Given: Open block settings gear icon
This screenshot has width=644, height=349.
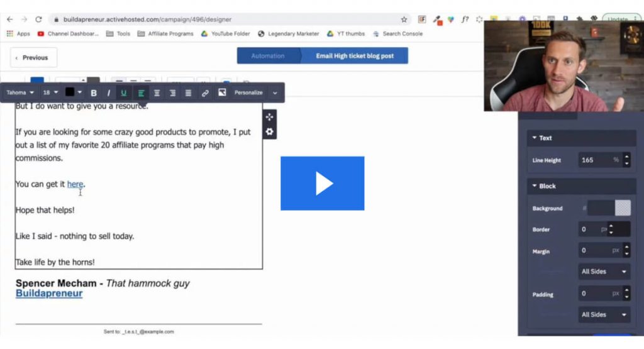Looking at the screenshot, I should tap(269, 131).
